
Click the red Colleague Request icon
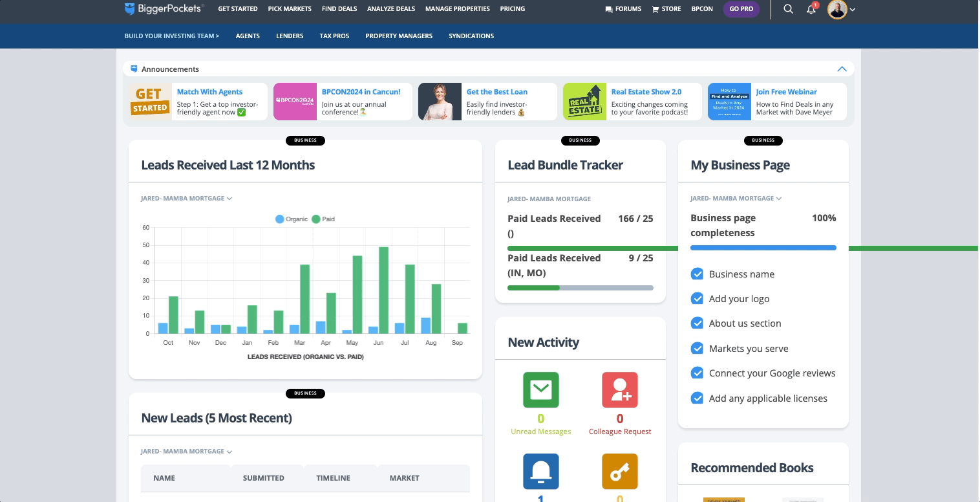[x=619, y=389]
